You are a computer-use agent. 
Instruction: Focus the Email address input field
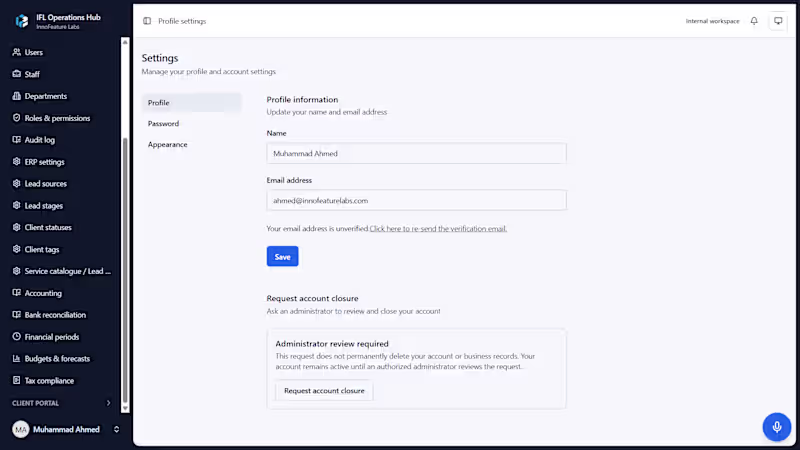click(416, 201)
